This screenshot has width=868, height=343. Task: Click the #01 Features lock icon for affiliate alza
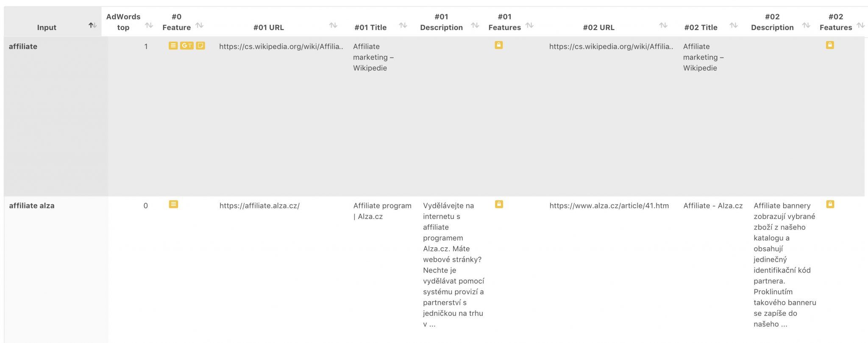pos(499,204)
